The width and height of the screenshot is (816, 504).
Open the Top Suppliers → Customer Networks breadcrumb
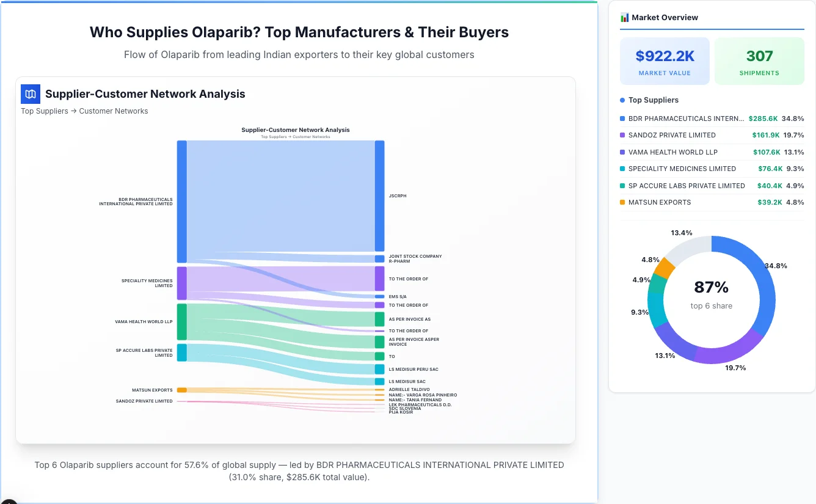point(84,111)
